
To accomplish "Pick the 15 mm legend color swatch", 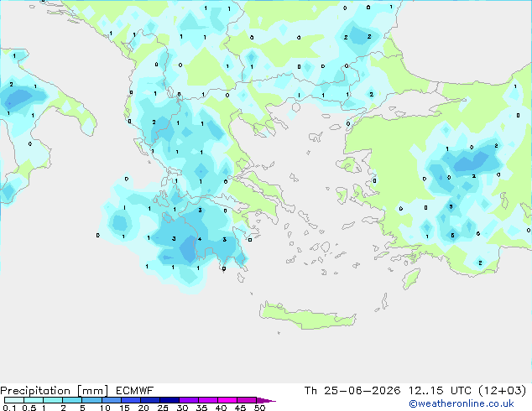I will tap(130, 400).
